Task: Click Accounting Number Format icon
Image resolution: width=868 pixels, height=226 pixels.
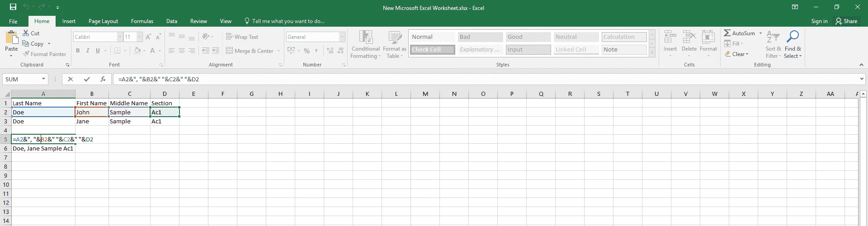Action: coord(291,51)
